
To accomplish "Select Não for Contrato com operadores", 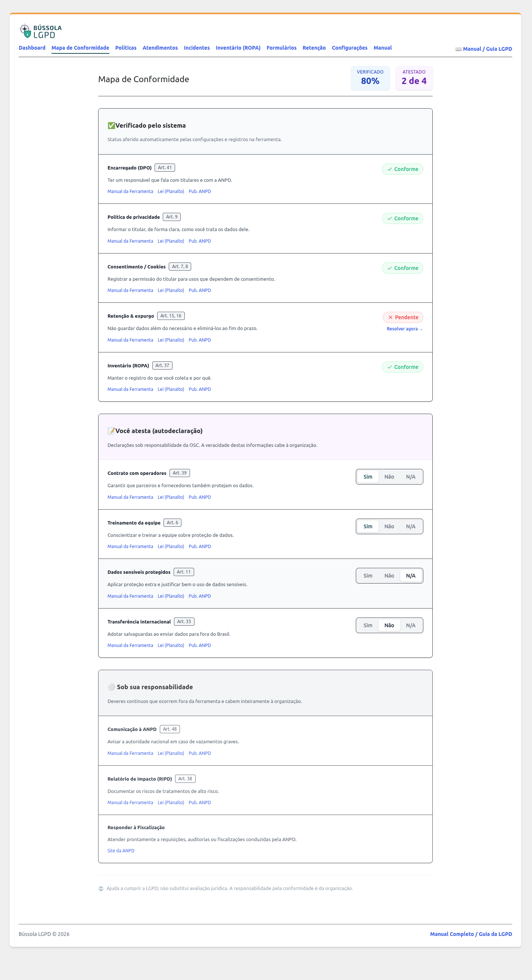I will click(389, 477).
